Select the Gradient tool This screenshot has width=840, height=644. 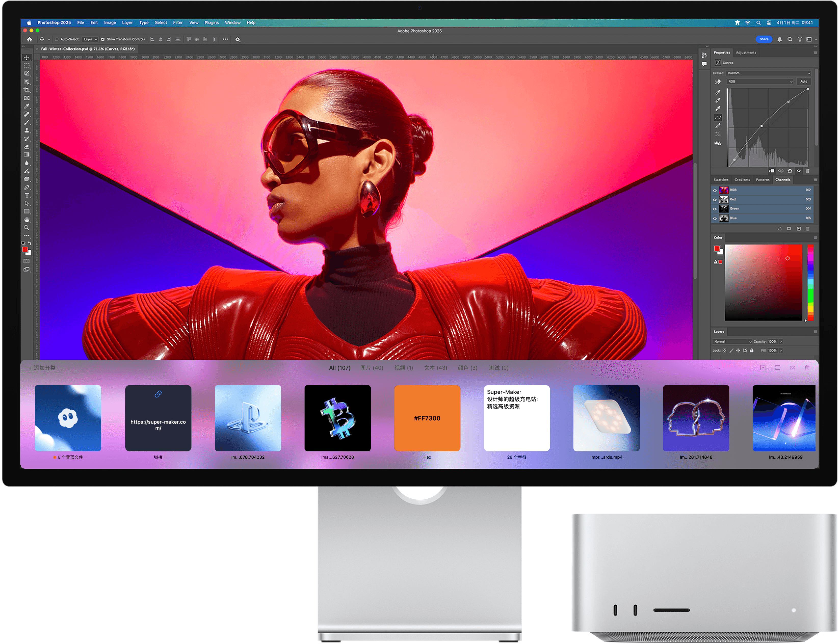[27, 155]
